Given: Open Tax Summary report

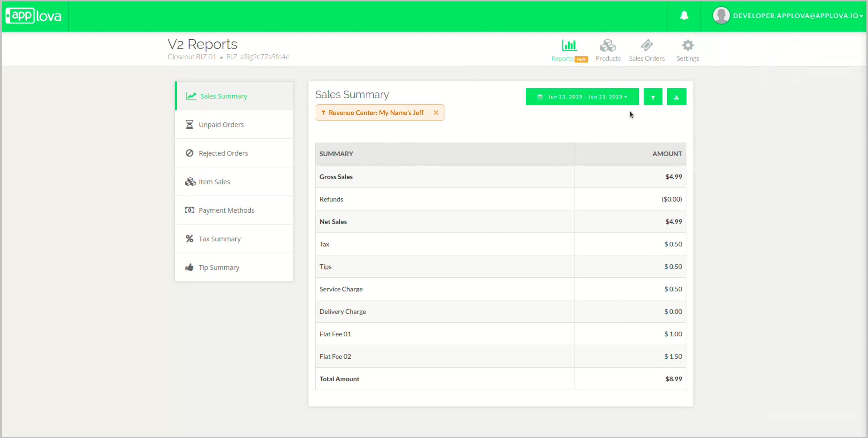Looking at the screenshot, I should point(234,239).
